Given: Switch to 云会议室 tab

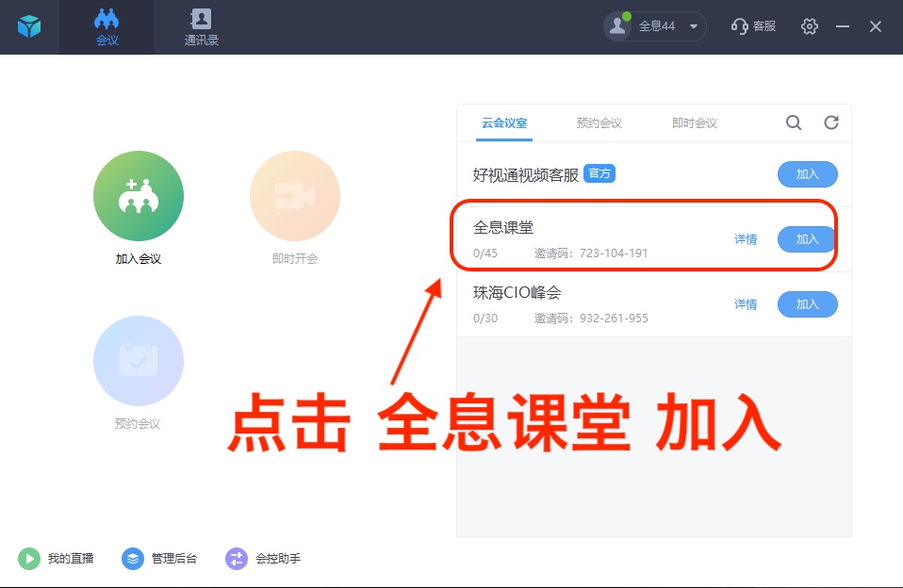Looking at the screenshot, I should 504,123.
